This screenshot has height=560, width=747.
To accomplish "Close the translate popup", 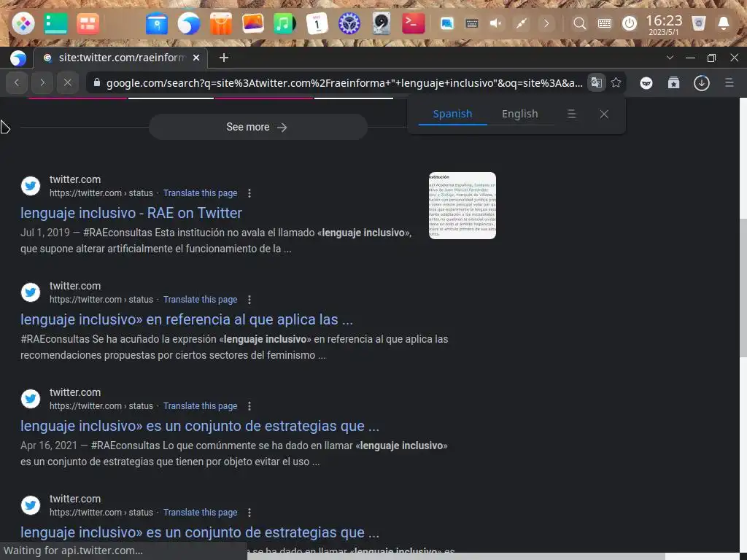I will click(x=604, y=114).
